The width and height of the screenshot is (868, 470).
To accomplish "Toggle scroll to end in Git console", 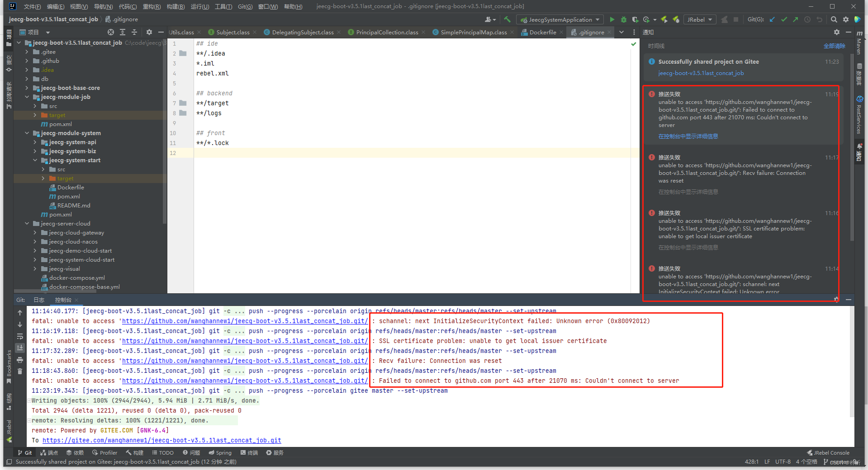I will pyautogui.click(x=20, y=348).
